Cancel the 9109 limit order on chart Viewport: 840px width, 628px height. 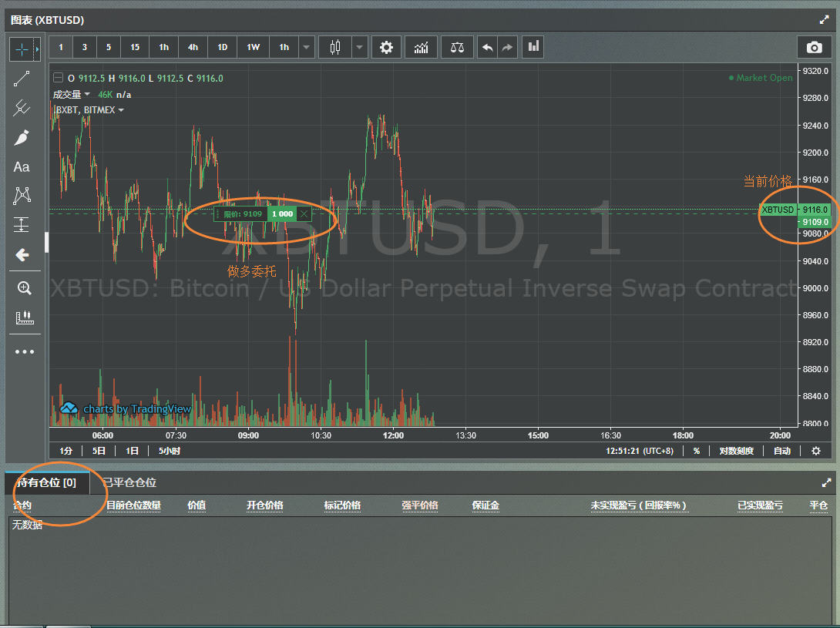tap(304, 213)
